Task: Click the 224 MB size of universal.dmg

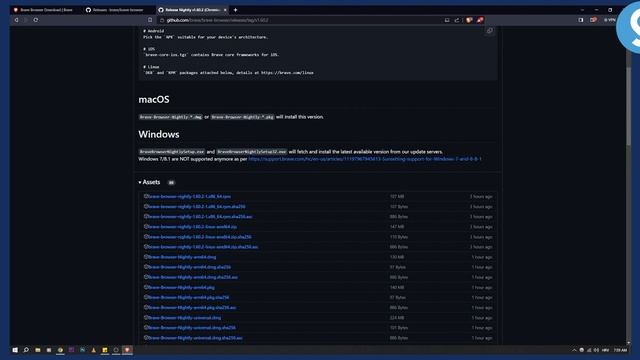Action: (397, 318)
